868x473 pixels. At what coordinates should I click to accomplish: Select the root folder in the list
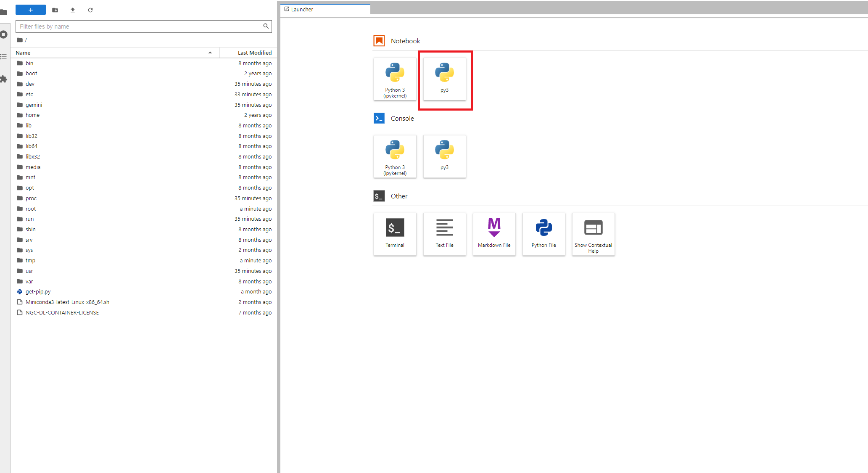pyautogui.click(x=144, y=209)
